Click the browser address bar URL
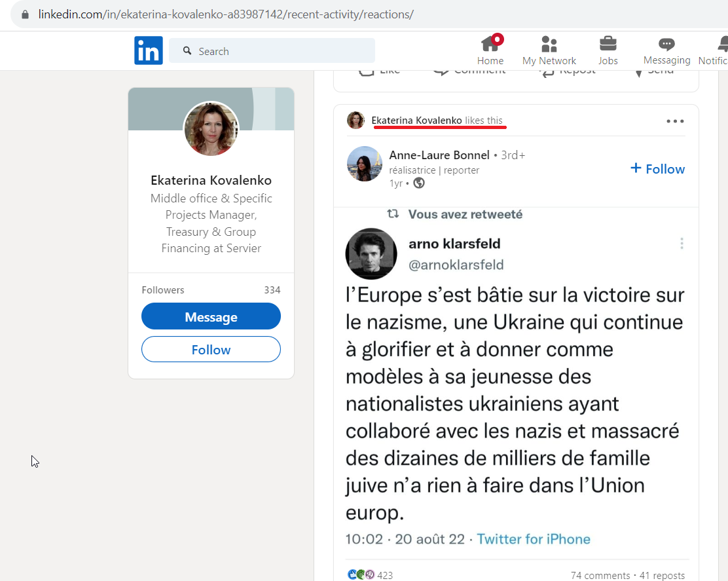This screenshot has height=581, width=728. pyautogui.click(x=226, y=14)
